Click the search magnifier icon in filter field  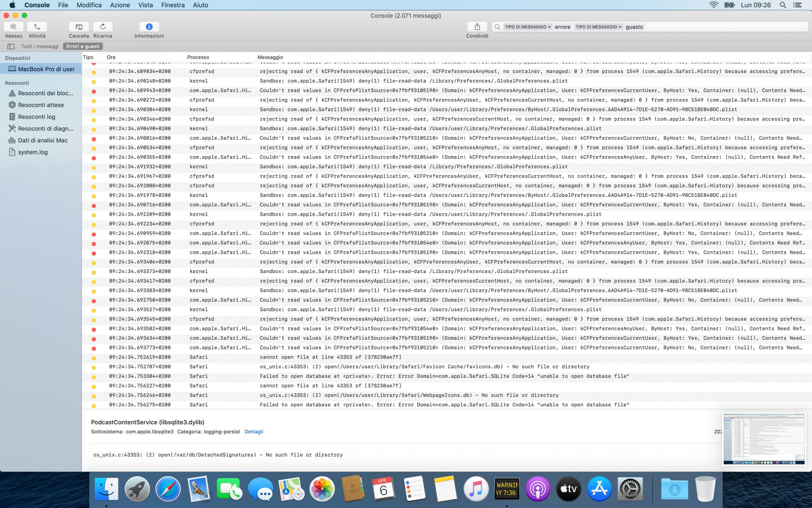pyautogui.click(x=497, y=27)
